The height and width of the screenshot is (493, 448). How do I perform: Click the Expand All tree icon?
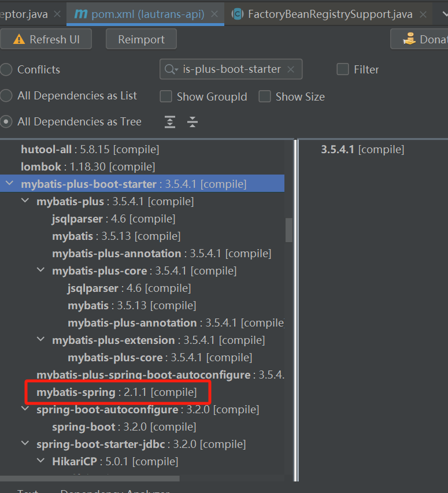point(170,122)
